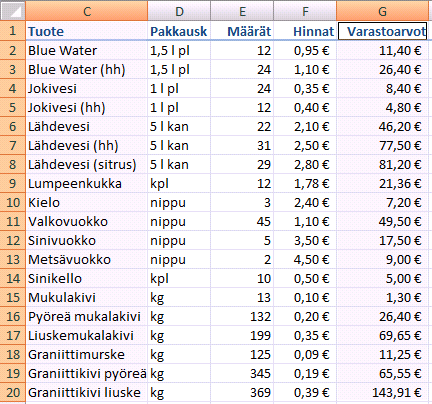The width and height of the screenshot is (432, 404).
Task: Click the 81,20 € value cell
Action: point(382,164)
